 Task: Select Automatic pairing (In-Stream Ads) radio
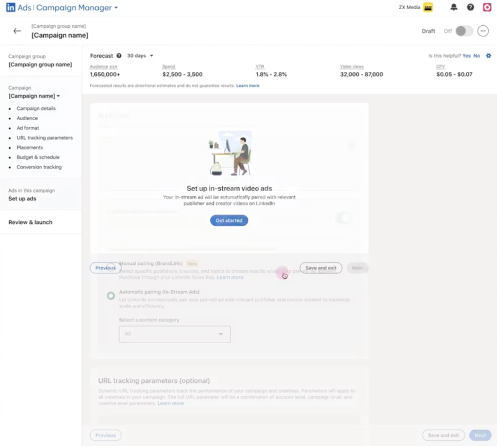click(x=110, y=296)
